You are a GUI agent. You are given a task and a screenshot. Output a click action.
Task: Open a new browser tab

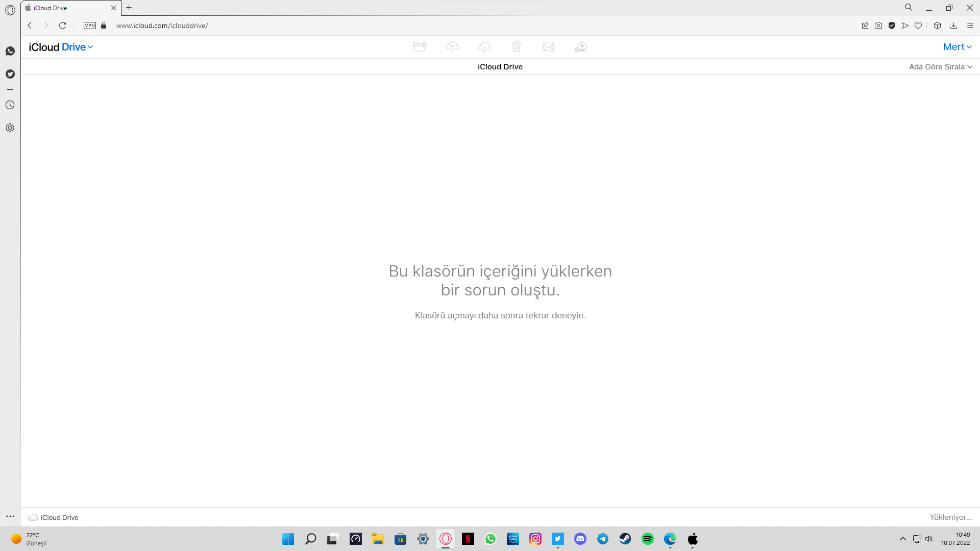(129, 8)
